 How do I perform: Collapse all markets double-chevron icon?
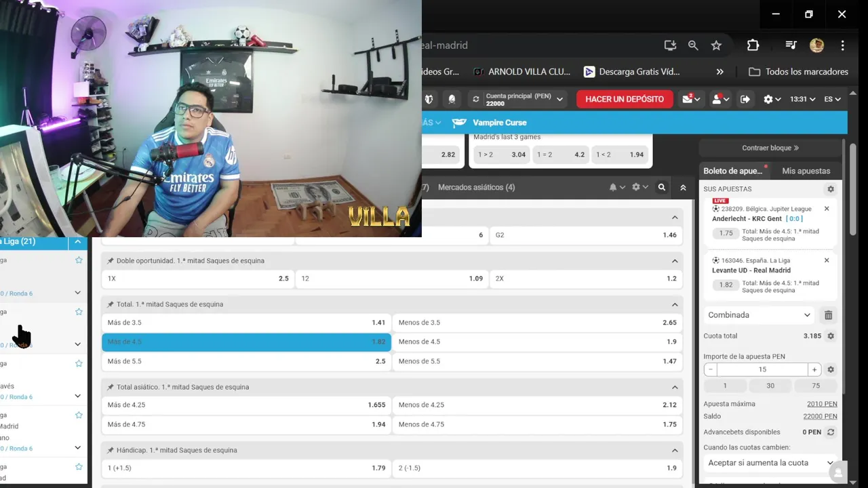[683, 188]
